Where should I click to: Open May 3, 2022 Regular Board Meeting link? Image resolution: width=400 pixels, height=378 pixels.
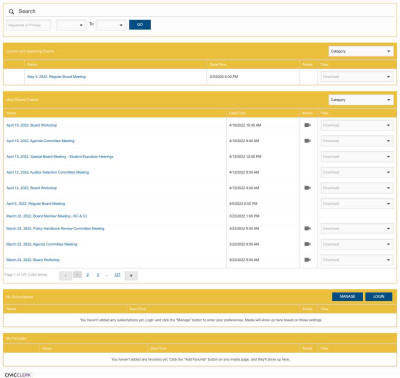(56, 77)
